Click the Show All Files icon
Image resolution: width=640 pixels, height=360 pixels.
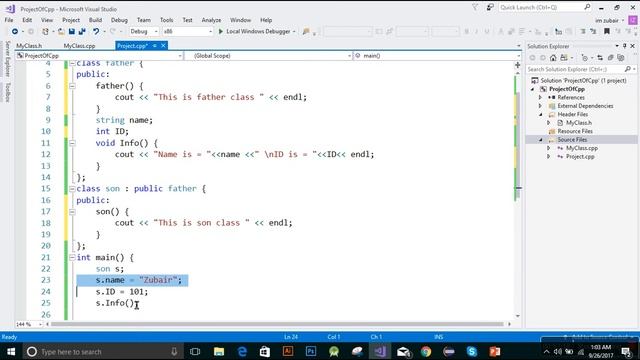click(621, 58)
